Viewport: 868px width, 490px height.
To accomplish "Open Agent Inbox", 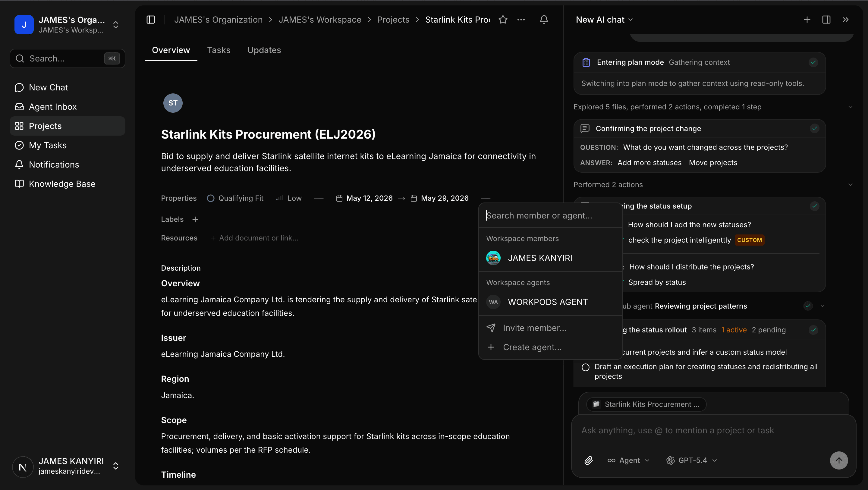I will [x=68, y=106].
